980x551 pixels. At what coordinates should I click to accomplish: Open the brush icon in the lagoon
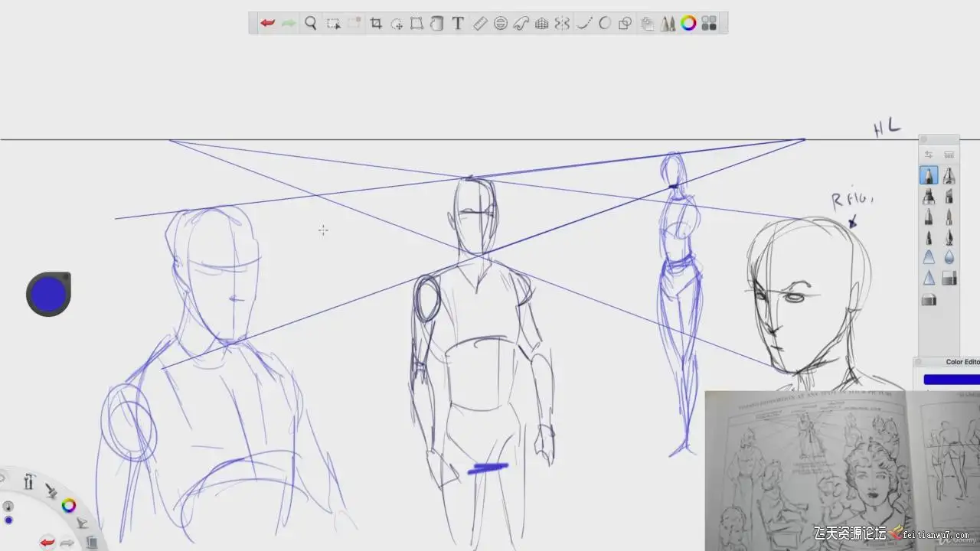point(51,491)
